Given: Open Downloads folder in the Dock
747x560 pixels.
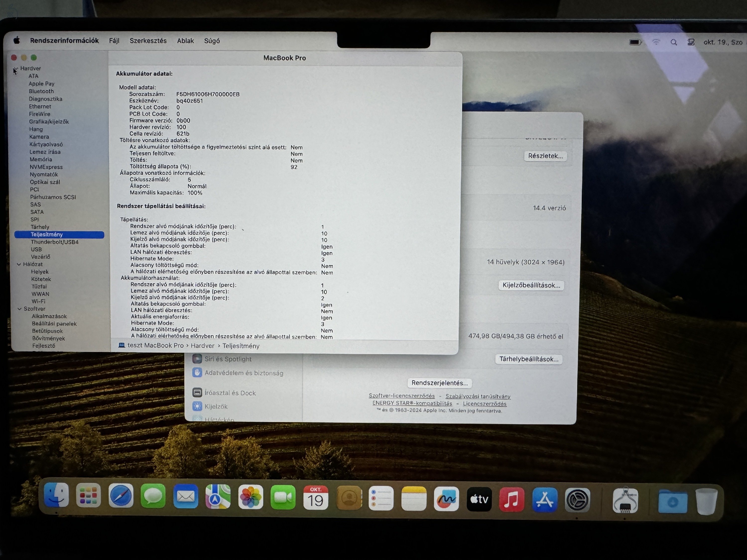Looking at the screenshot, I should coord(673,502).
